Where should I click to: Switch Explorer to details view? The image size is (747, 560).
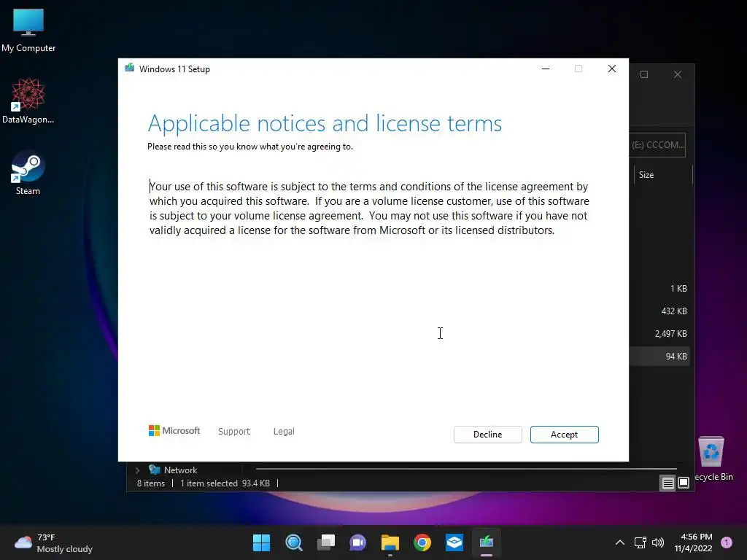click(x=668, y=483)
